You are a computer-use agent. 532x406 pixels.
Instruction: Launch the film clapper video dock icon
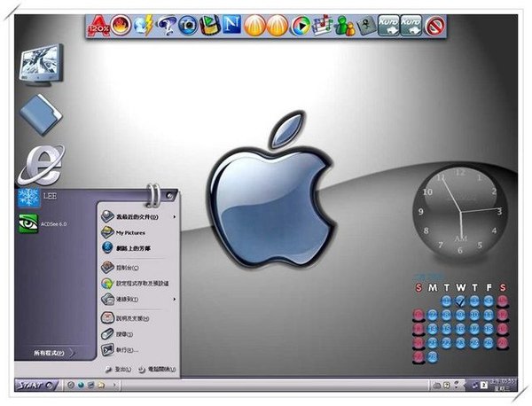(x=210, y=26)
